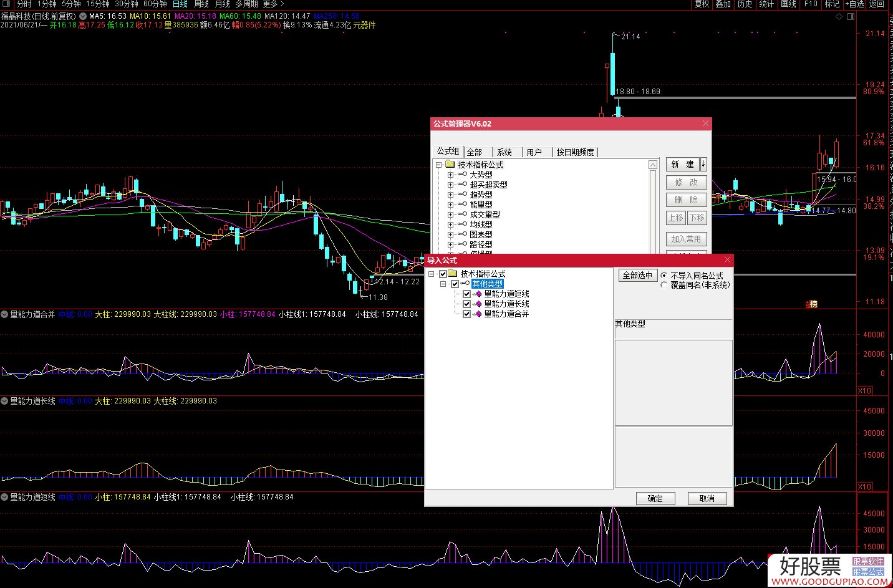Select 其他类型 tree row in import dialog
The height and width of the screenshot is (588, 893).
487,284
